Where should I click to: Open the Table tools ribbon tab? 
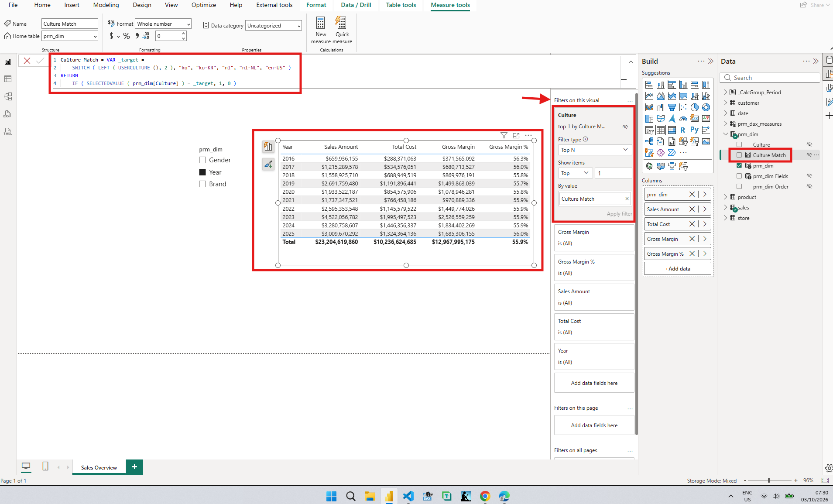tap(401, 5)
